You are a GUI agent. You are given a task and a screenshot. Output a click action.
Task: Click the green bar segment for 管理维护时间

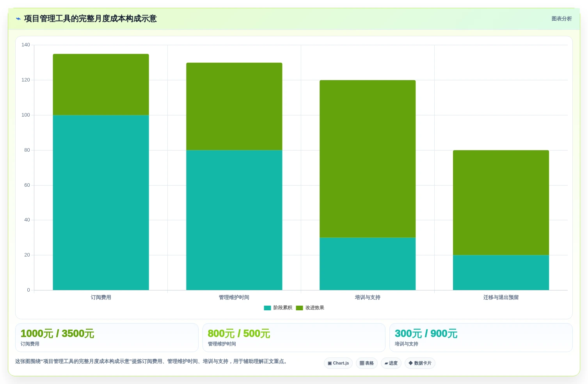pos(234,106)
